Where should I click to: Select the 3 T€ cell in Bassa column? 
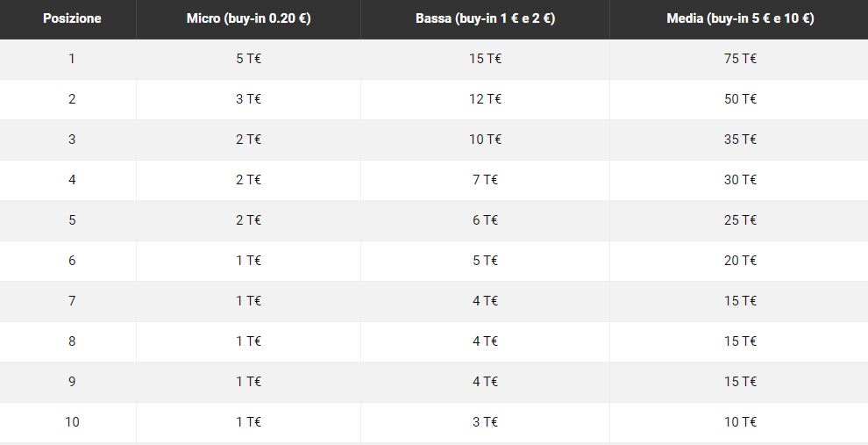tap(485, 422)
